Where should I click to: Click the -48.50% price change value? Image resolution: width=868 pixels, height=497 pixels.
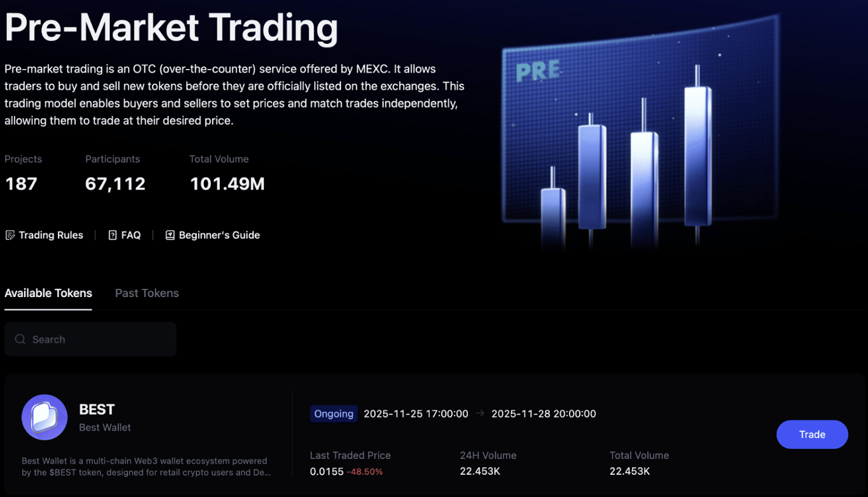pyautogui.click(x=365, y=472)
